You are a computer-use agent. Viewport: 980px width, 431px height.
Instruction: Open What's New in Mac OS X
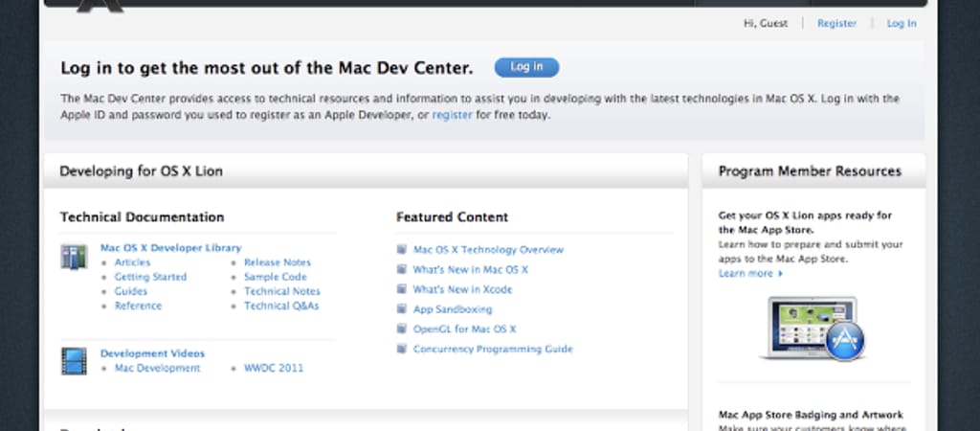pyautogui.click(x=470, y=270)
